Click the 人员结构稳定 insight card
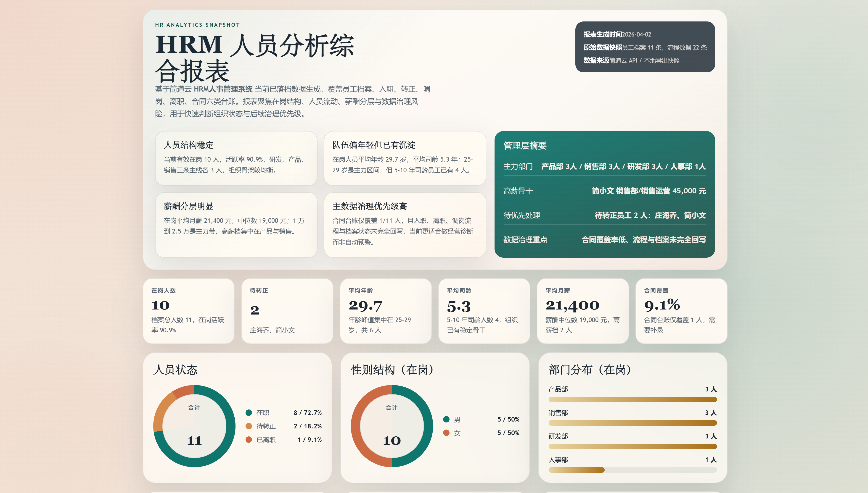The height and width of the screenshot is (493, 868). pyautogui.click(x=236, y=158)
